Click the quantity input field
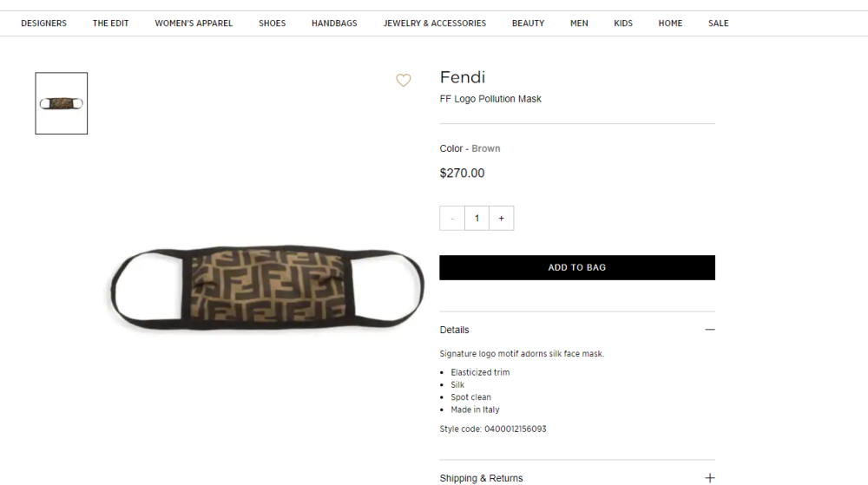 point(477,219)
